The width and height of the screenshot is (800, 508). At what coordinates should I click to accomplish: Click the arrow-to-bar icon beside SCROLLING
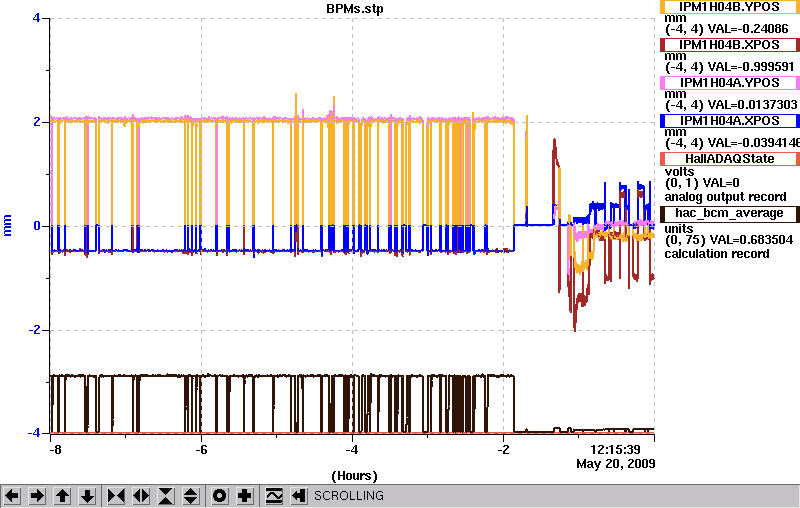point(299,496)
